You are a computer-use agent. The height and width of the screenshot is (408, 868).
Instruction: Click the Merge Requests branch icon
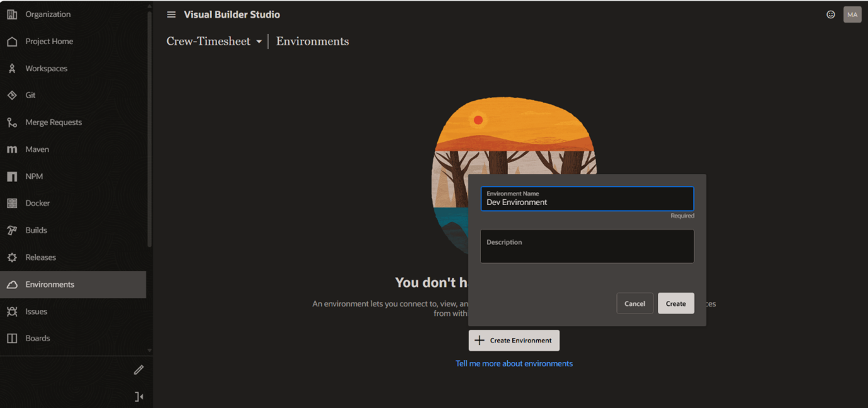click(x=12, y=122)
